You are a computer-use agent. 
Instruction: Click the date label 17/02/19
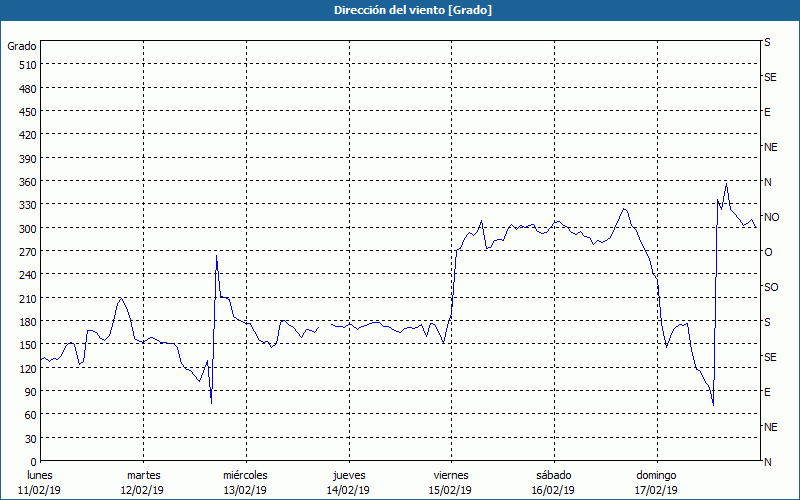tap(656, 490)
